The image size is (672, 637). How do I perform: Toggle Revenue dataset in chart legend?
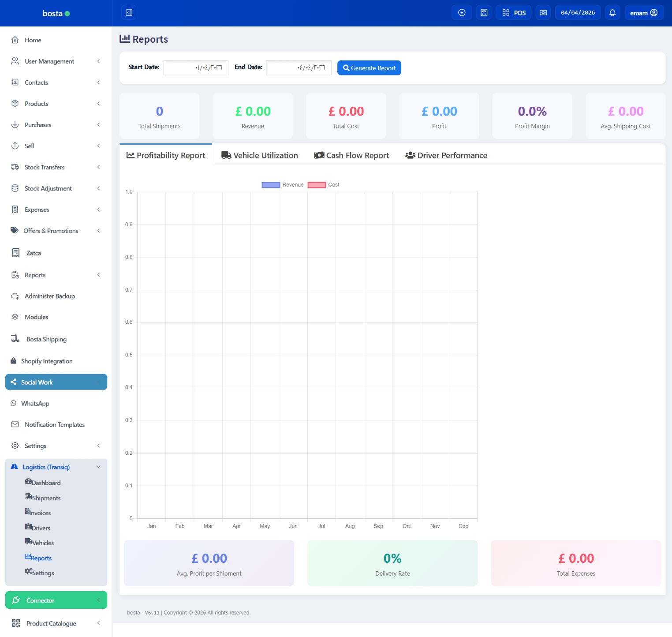tap(283, 185)
